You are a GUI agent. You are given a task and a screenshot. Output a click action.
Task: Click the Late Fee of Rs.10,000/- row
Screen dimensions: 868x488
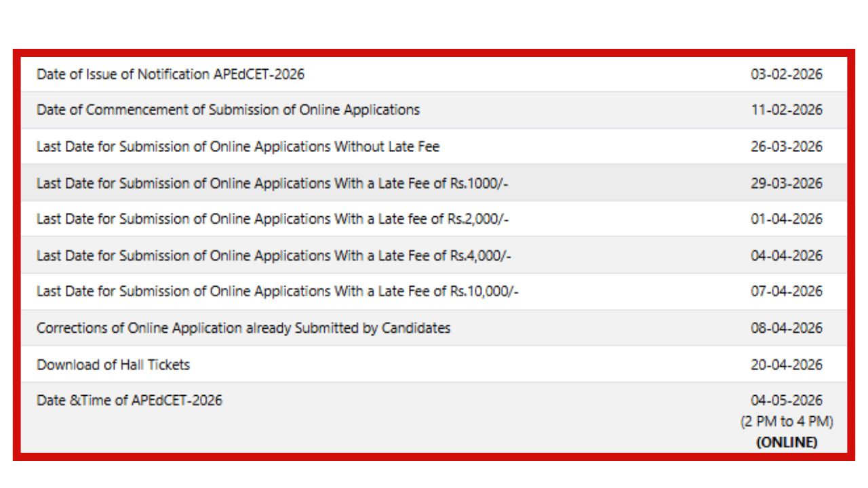pyautogui.click(x=277, y=291)
